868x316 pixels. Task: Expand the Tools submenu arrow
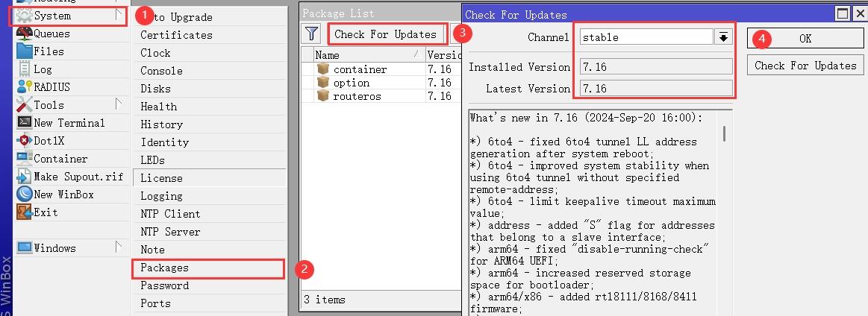tap(119, 104)
